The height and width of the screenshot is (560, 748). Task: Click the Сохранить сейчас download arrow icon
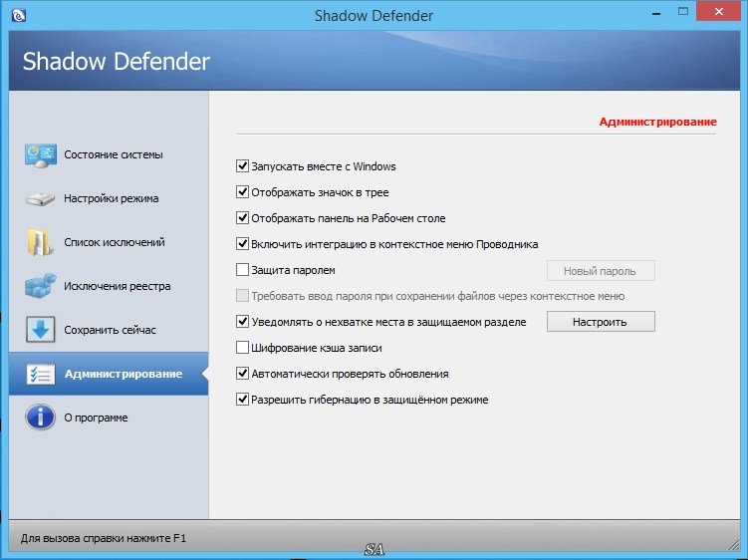40,330
